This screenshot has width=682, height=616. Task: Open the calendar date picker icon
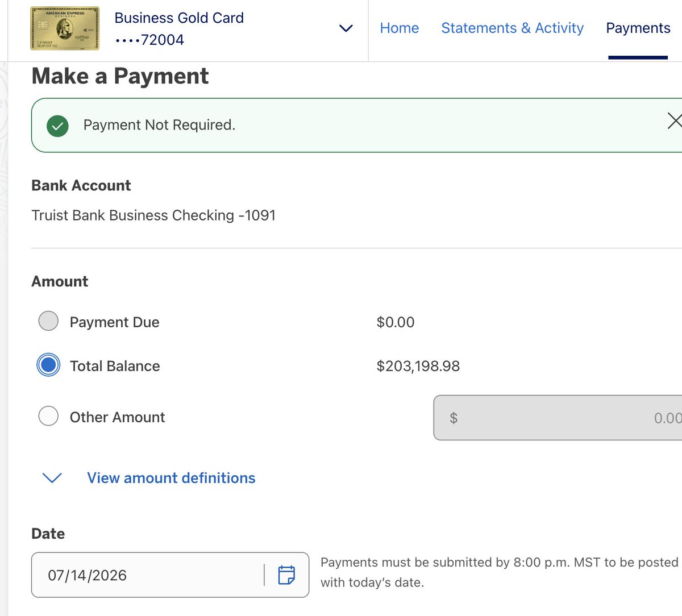286,575
